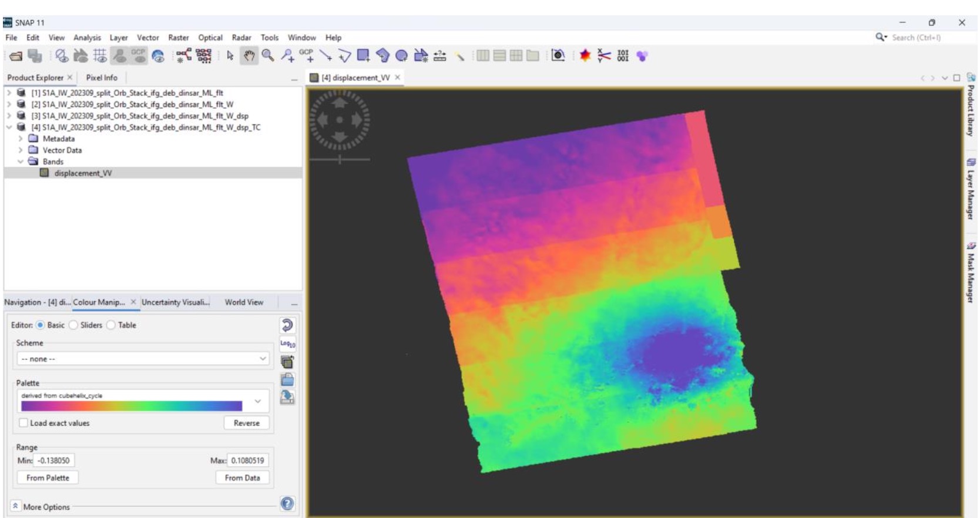This screenshot has width=980, height=518.
Task: Click the Min range input field
Action: click(x=54, y=460)
